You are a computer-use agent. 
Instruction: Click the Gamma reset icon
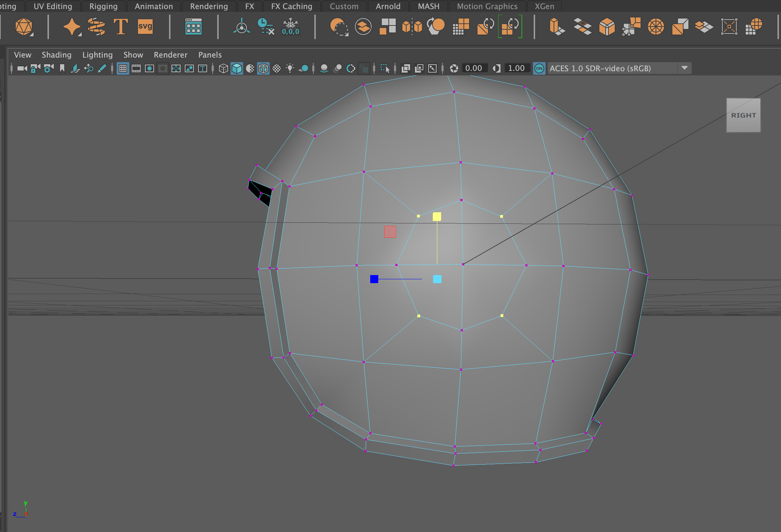point(497,68)
